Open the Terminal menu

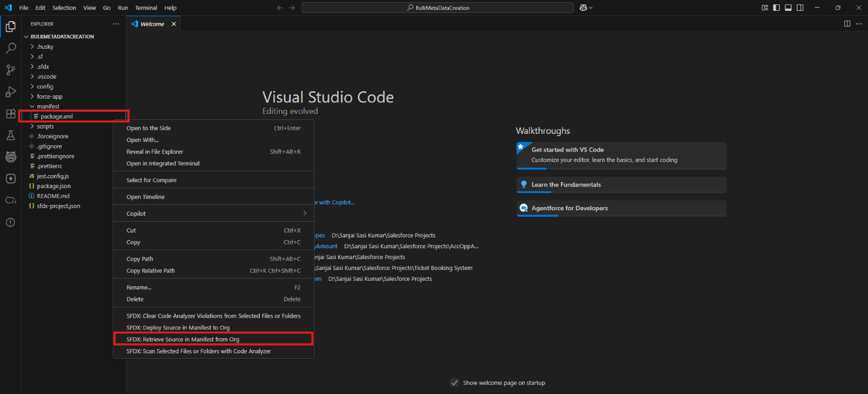click(146, 8)
